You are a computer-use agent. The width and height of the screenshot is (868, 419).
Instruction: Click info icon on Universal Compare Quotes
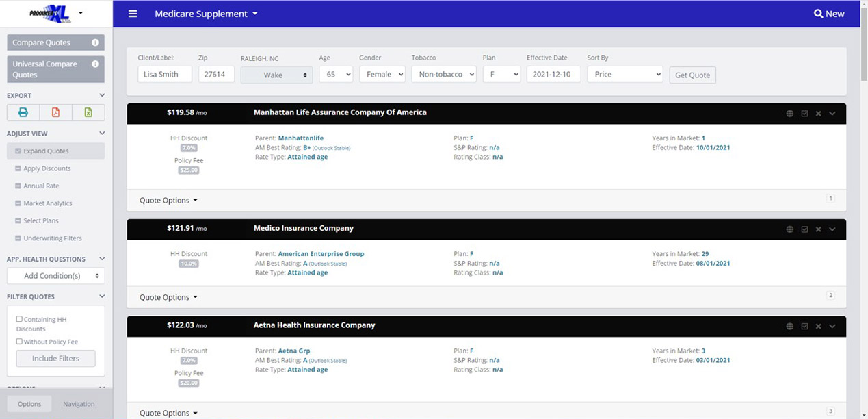(95, 64)
